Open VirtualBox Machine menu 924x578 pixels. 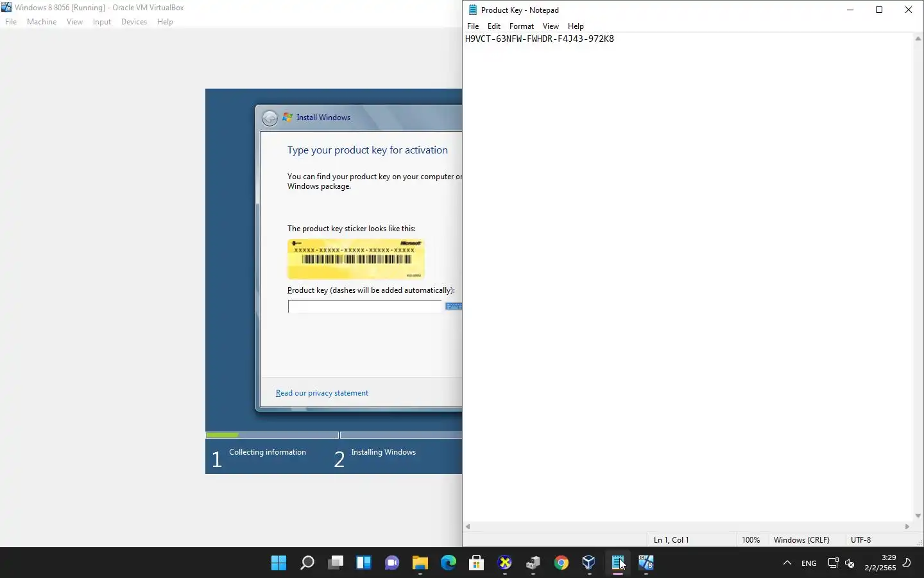pos(42,22)
